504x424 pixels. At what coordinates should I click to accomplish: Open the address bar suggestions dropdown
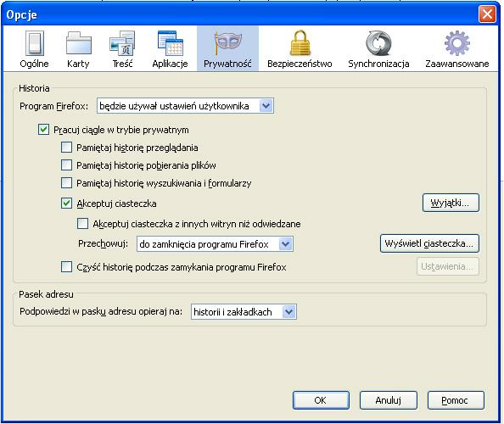click(x=244, y=312)
